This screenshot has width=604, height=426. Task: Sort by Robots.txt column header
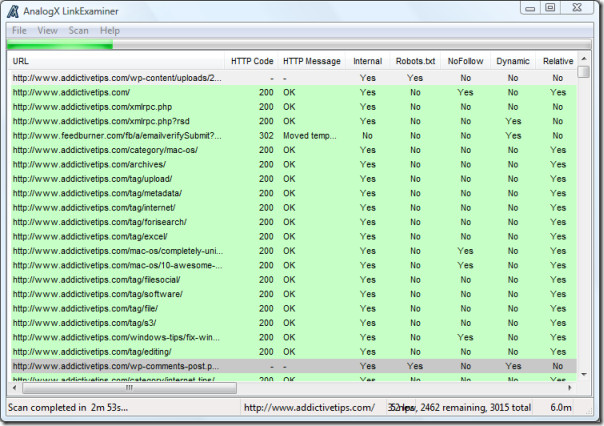[x=415, y=61]
